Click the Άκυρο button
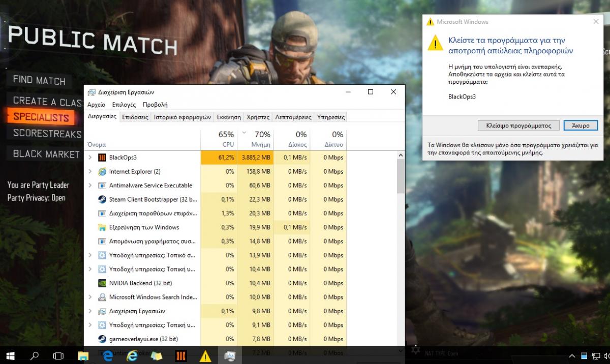 click(581, 125)
